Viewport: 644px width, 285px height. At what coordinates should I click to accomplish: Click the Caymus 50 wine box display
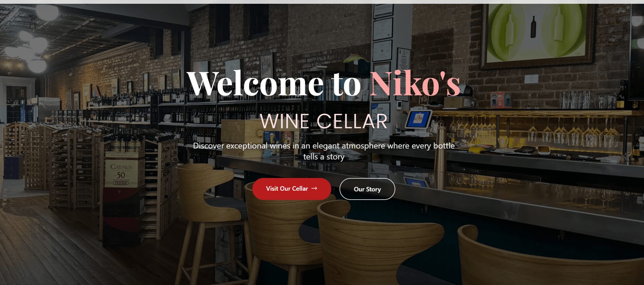click(121, 170)
